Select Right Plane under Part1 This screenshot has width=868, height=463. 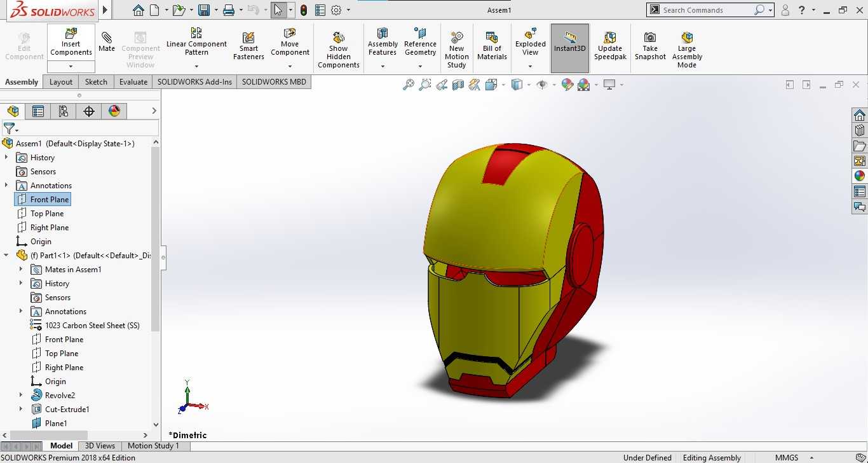pos(64,367)
